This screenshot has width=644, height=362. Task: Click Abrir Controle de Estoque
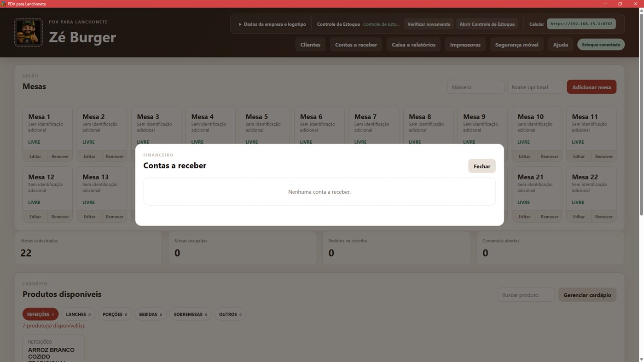tap(487, 24)
